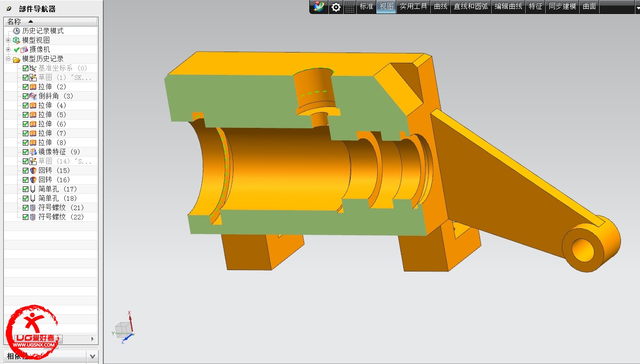Select the extrude icon of 拉伸 (5)
Screen dimensions: 640x364
click(33, 114)
